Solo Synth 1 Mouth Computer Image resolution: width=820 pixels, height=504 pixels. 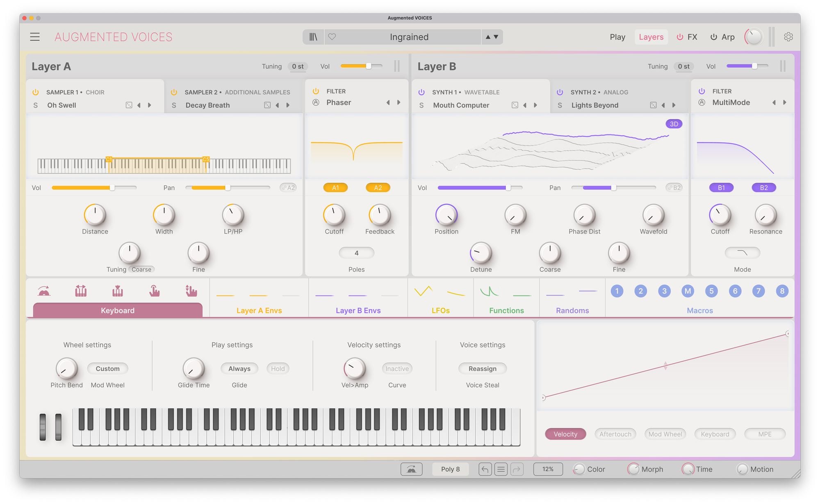[421, 105]
